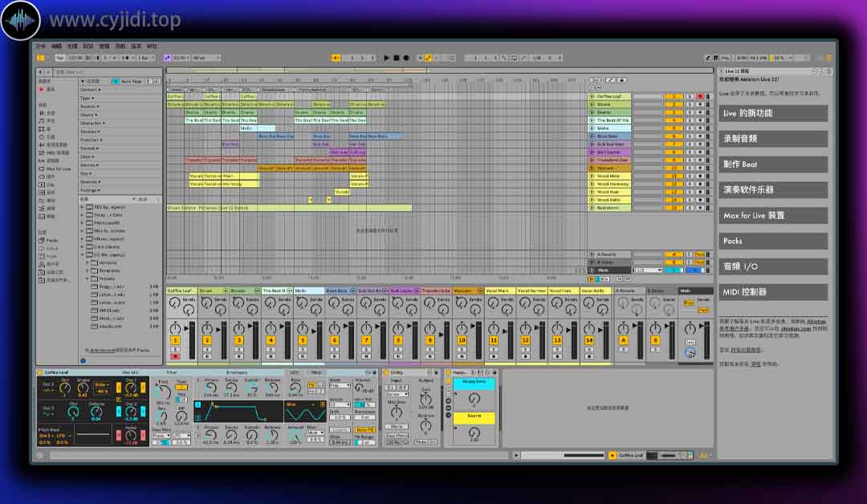Open Packs in browser places
The height and width of the screenshot is (504, 867).
coord(49,241)
